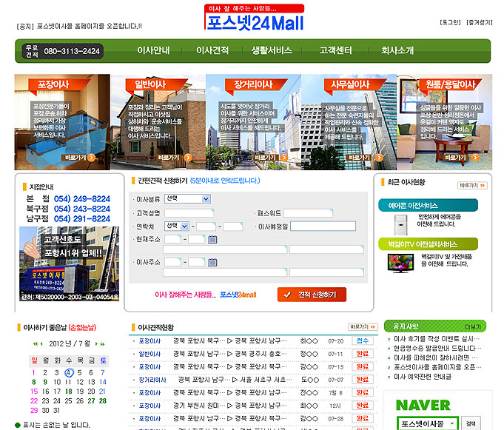Click the NAVER logo
The width and height of the screenshot is (504, 430).
[423, 405]
